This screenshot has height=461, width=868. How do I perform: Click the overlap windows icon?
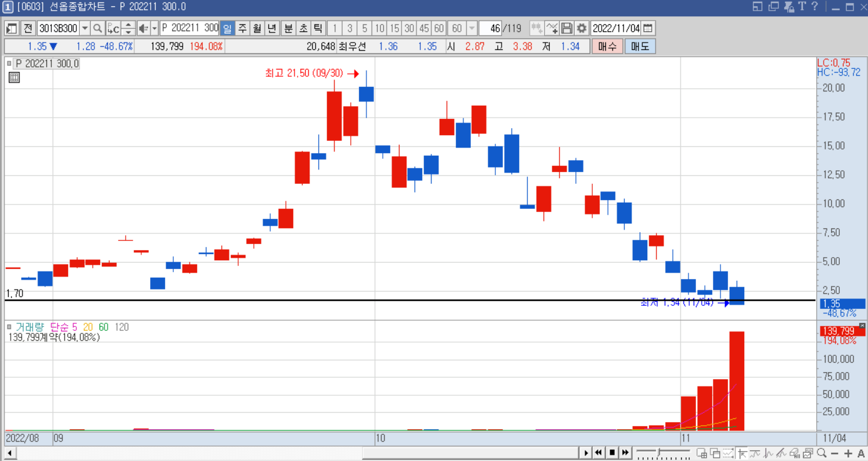(715, 453)
